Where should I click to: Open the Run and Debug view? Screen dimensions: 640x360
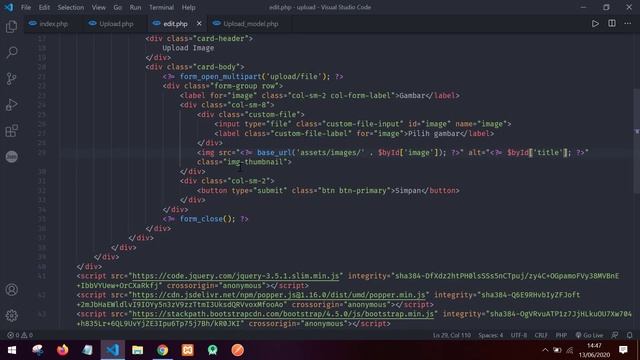[11, 104]
